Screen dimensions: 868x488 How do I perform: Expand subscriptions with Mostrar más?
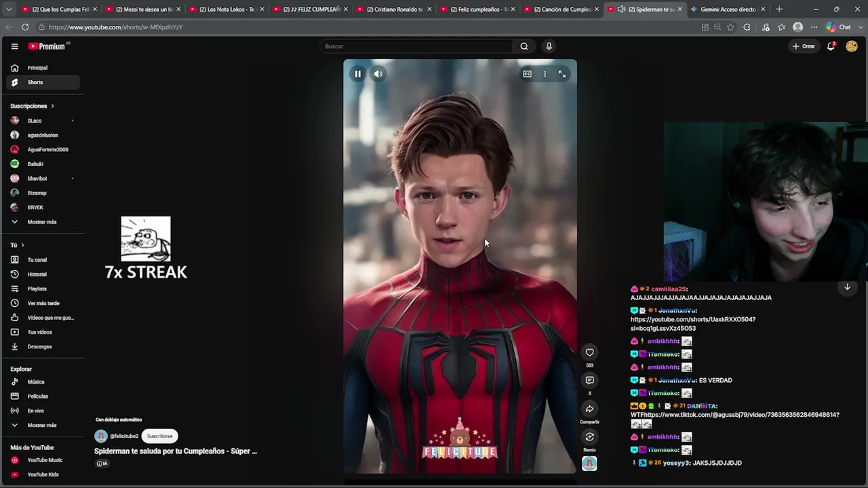(x=43, y=222)
